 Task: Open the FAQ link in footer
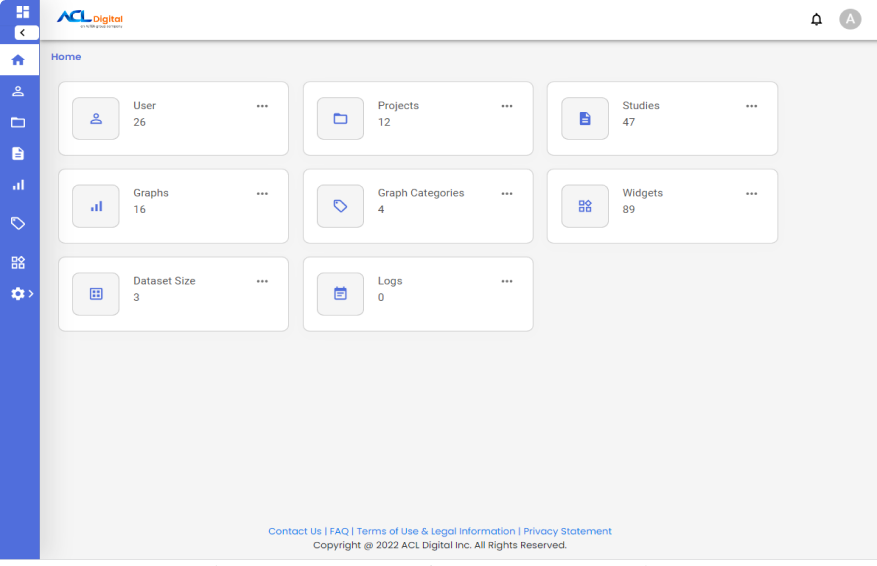(339, 531)
